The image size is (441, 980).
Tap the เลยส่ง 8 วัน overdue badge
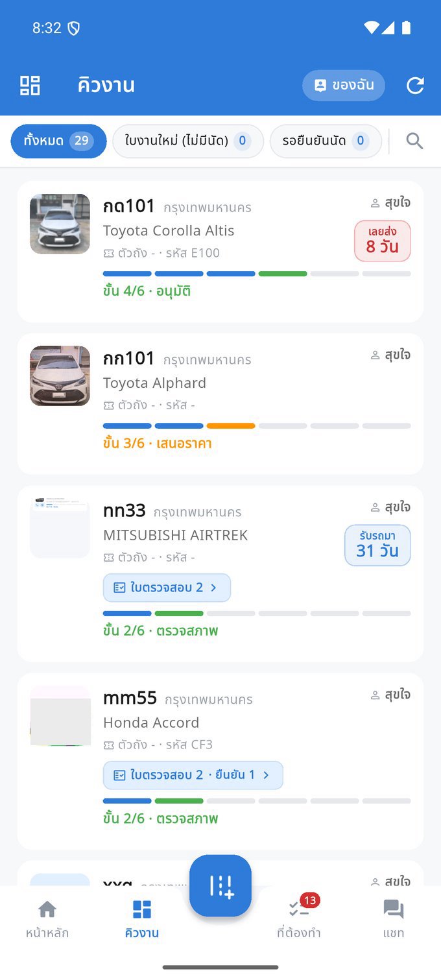pyautogui.click(x=383, y=241)
